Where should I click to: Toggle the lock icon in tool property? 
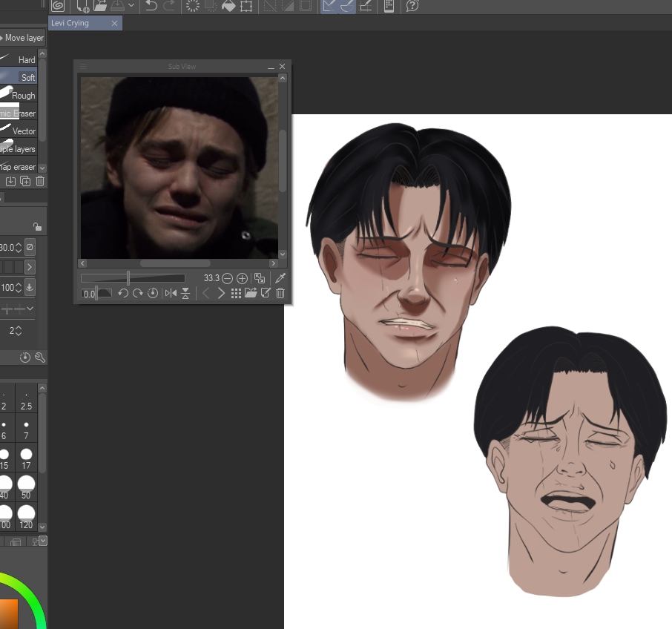click(x=37, y=227)
